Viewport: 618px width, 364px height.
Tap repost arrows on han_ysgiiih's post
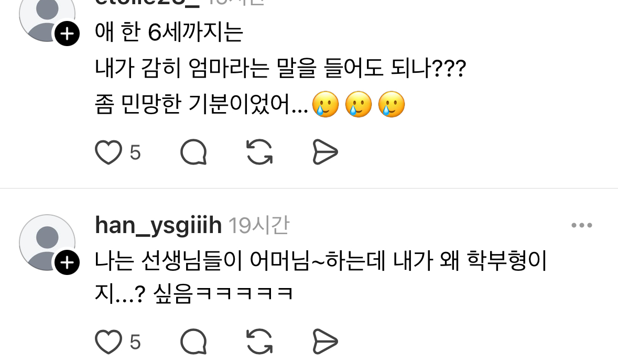click(x=259, y=341)
